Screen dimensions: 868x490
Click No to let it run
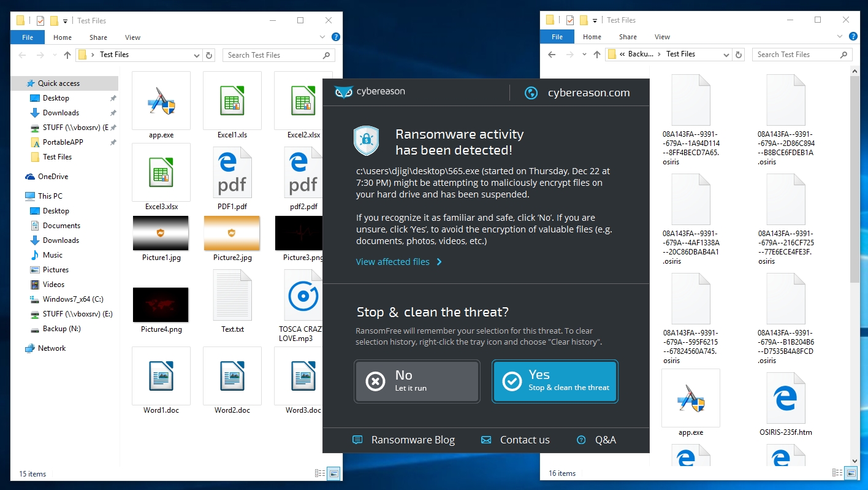[417, 381]
